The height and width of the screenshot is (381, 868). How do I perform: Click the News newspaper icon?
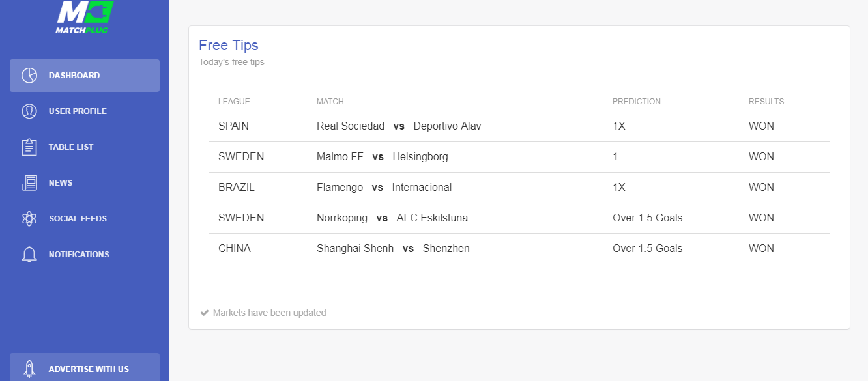(29, 183)
